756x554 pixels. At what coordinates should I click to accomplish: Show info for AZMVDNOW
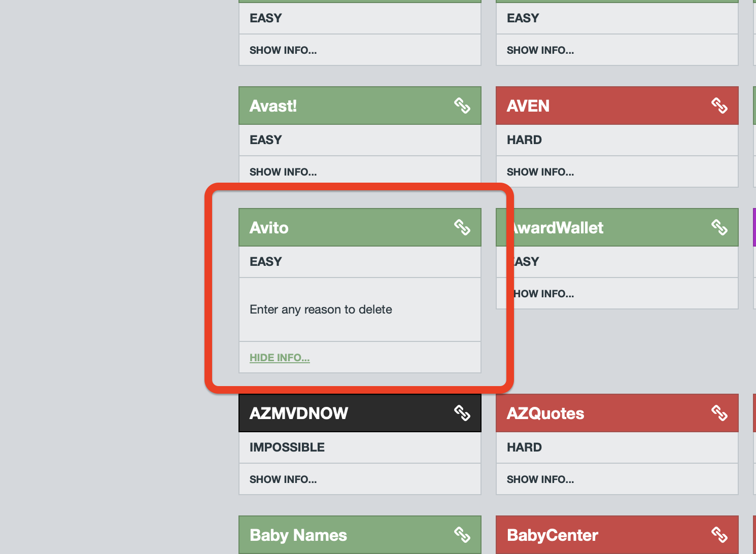click(x=283, y=479)
